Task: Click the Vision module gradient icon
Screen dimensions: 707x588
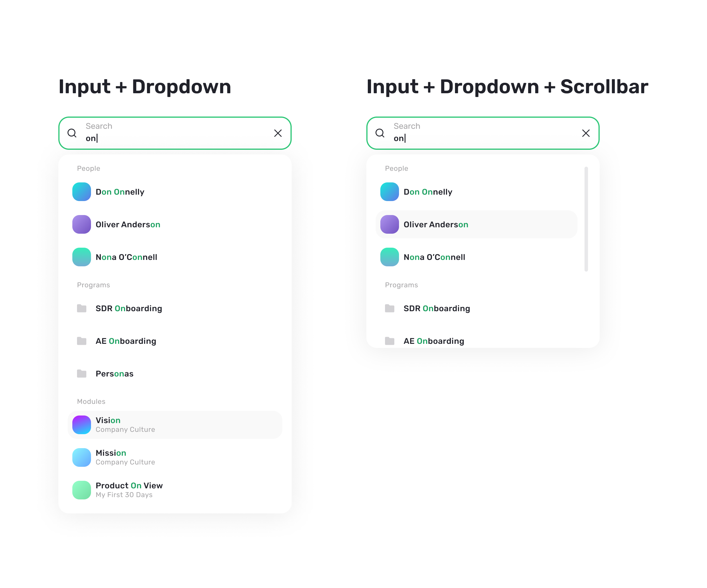Action: click(x=81, y=425)
